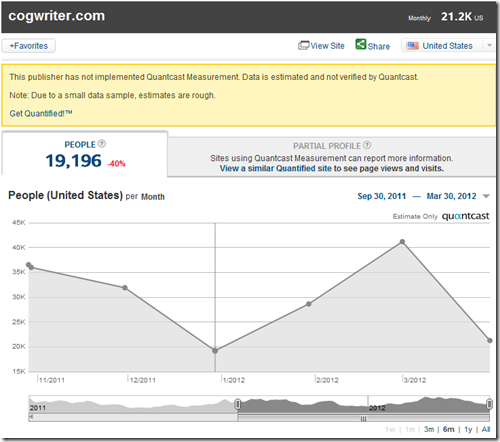Click the help icon beside PARTIAL PROFILE
Viewport: 500px width, 442px height.
coord(367,145)
